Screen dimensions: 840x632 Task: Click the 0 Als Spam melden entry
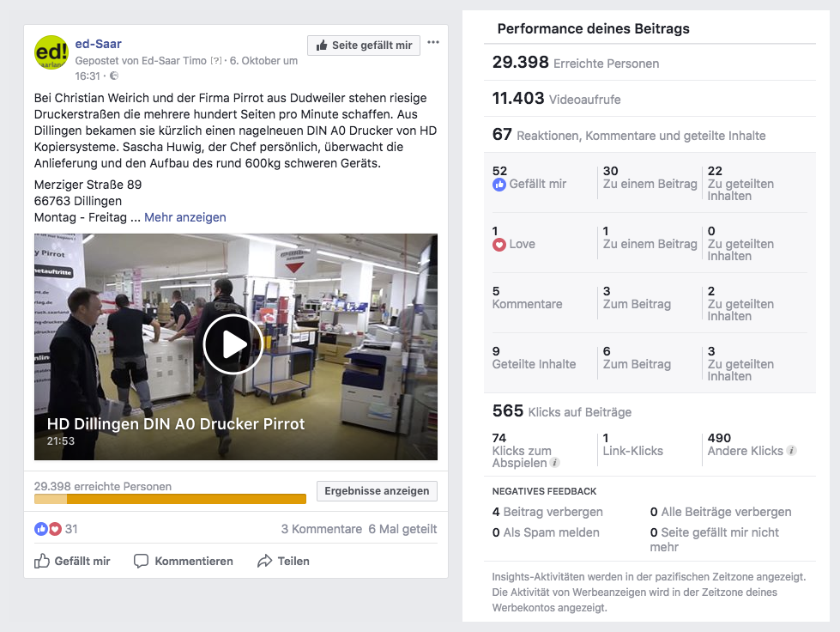tap(546, 532)
